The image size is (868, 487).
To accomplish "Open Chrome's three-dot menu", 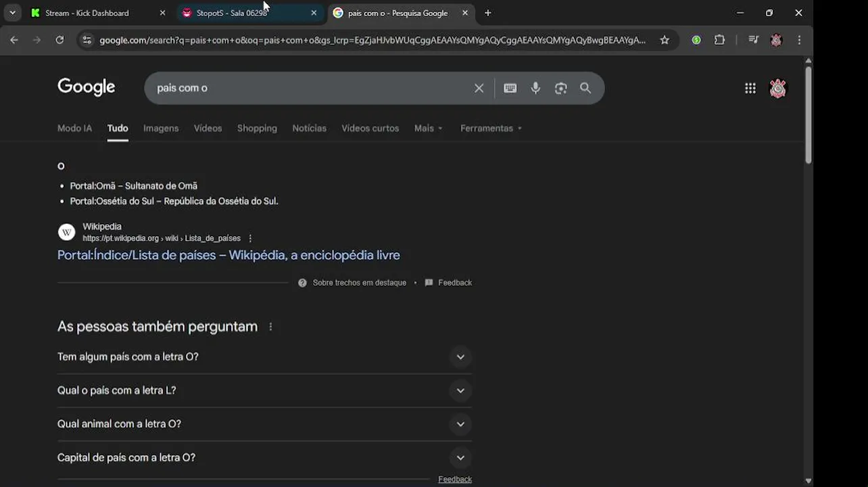I will [799, 40].
